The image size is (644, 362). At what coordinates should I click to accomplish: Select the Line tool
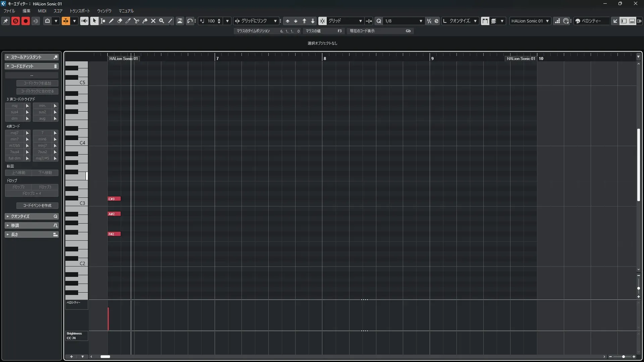click(170, 21)
